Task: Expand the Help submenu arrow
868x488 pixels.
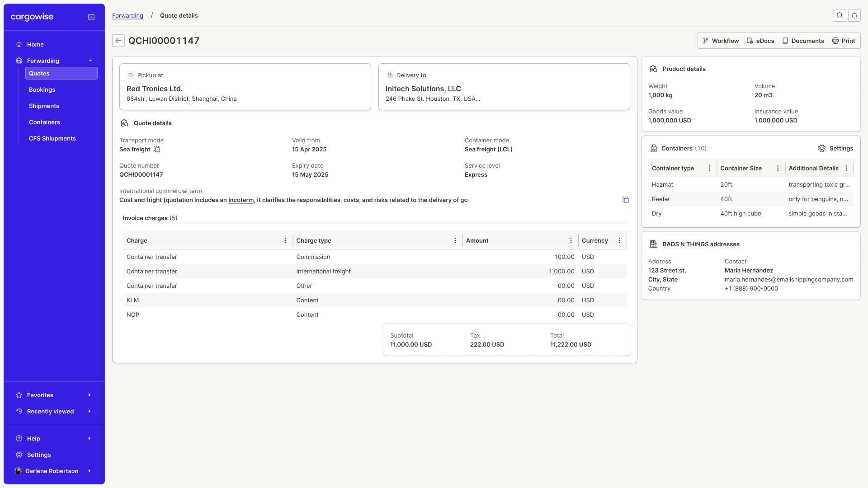Action: (90, 438)
